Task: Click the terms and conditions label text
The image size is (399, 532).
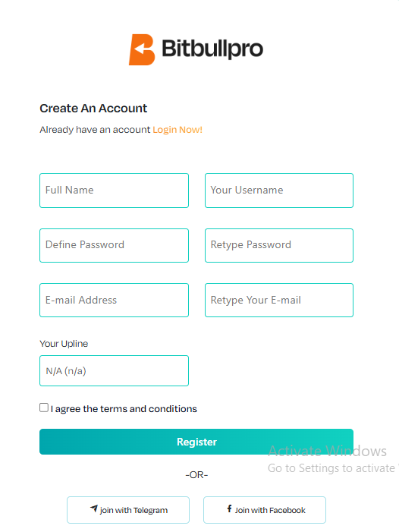Action: click(x=124, y=409)
